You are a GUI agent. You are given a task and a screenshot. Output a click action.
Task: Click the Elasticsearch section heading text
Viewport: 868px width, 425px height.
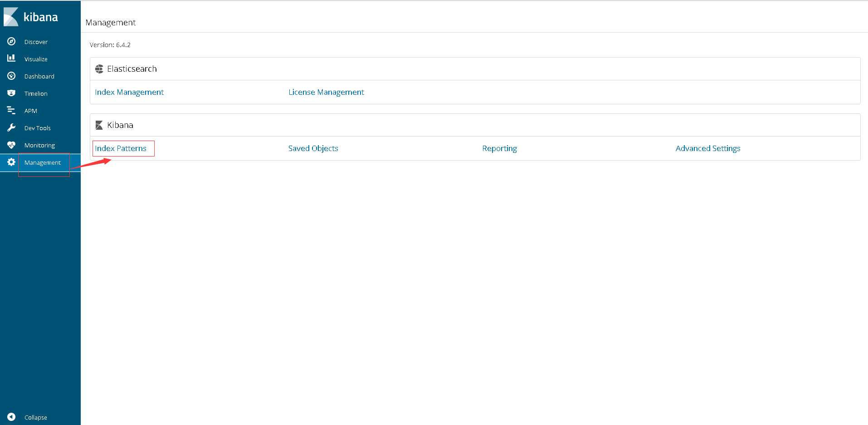click(132, 69)
